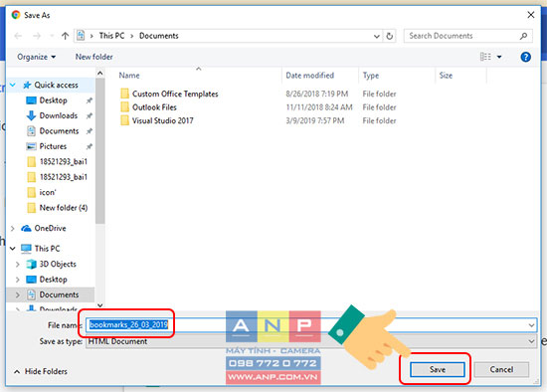Open the address bar previous locations dropdown
Viewport: 547px width, 392px height.
(x=377, y=36)
